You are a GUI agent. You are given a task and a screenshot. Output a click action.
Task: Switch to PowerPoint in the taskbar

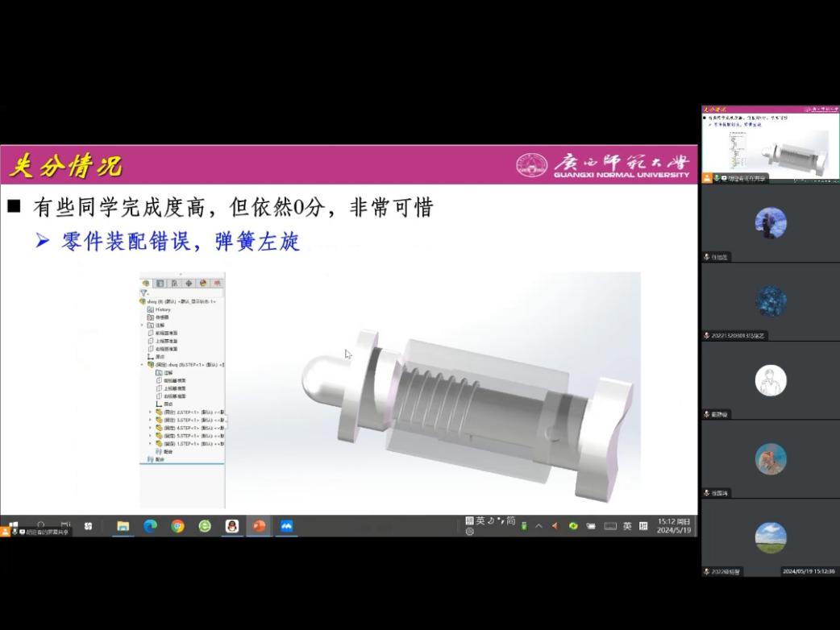point(259,526)
